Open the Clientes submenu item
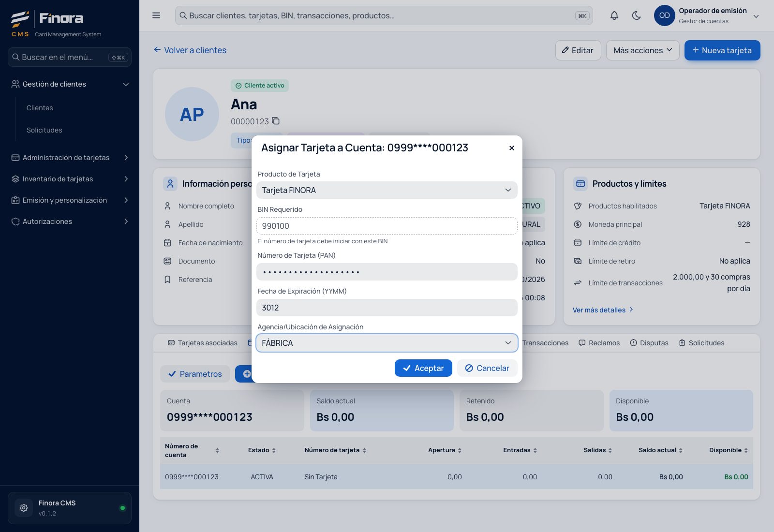 [40, 108]
